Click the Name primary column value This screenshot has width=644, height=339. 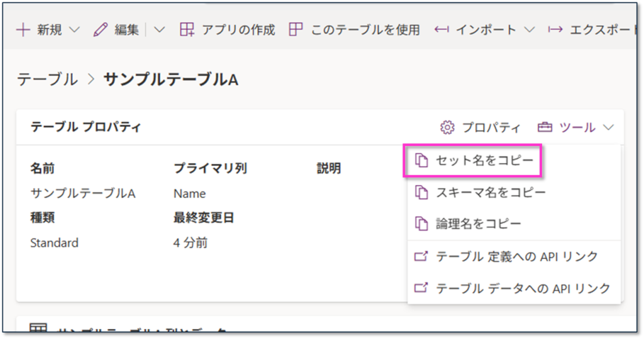[x=189, y=194]
